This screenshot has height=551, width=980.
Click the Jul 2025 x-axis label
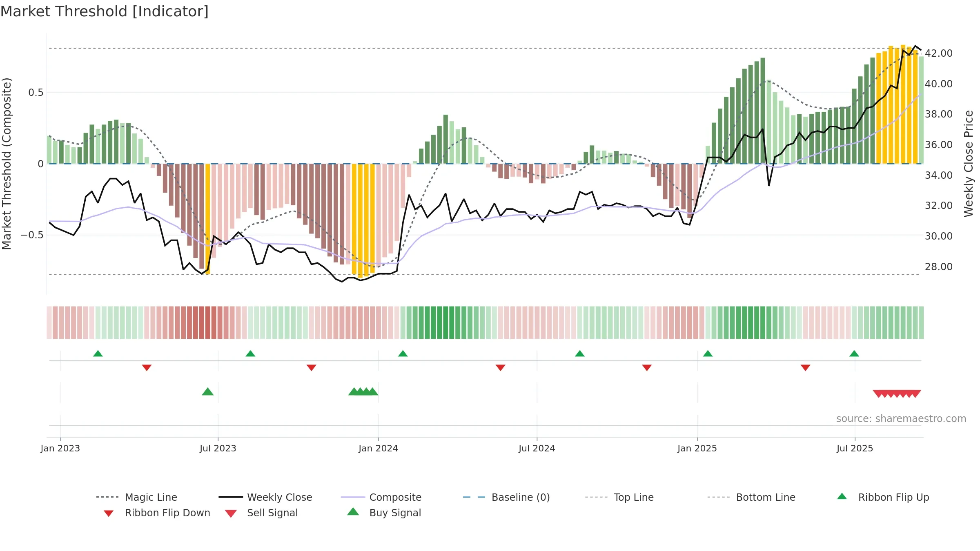tap(855, 448)
